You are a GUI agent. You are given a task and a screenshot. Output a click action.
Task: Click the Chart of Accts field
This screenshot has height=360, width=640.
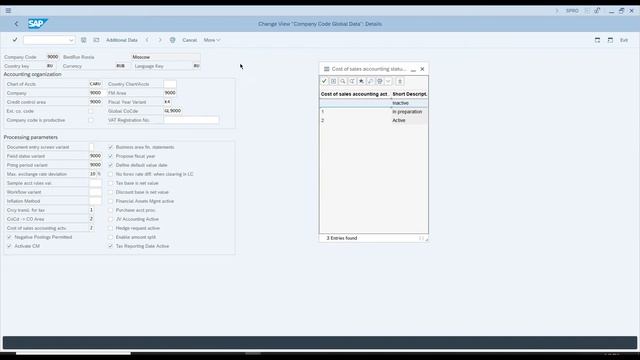tap(95, 84)
